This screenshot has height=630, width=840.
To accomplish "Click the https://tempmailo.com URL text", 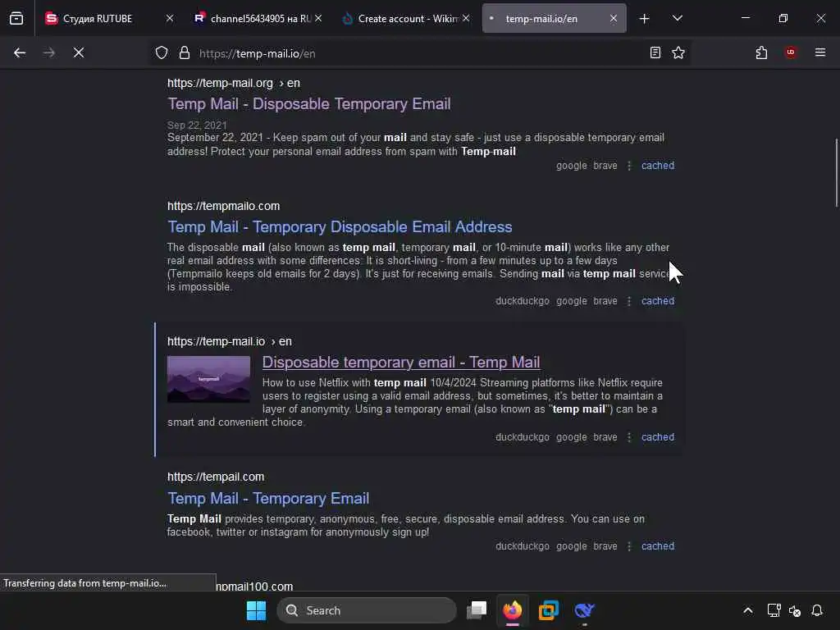I will pos(223,206).
